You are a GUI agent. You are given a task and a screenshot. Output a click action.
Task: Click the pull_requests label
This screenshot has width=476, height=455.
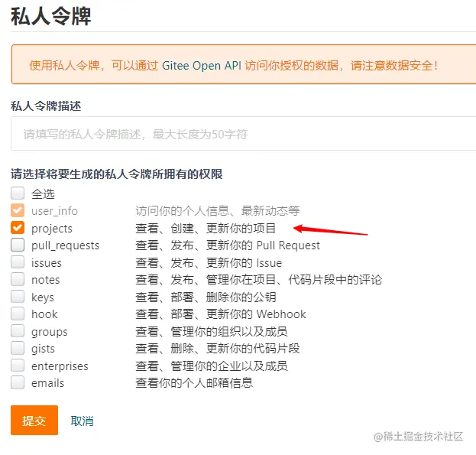point(65,245)
